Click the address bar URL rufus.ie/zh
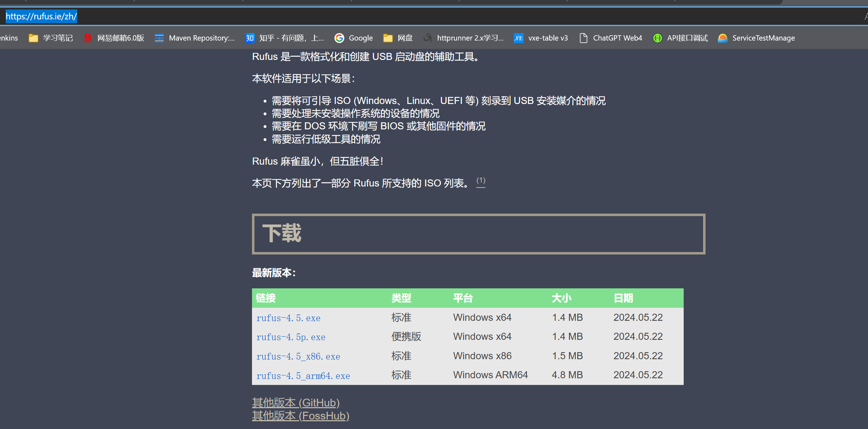The width and height of the screenshot is (868, 429). [41, 16]
